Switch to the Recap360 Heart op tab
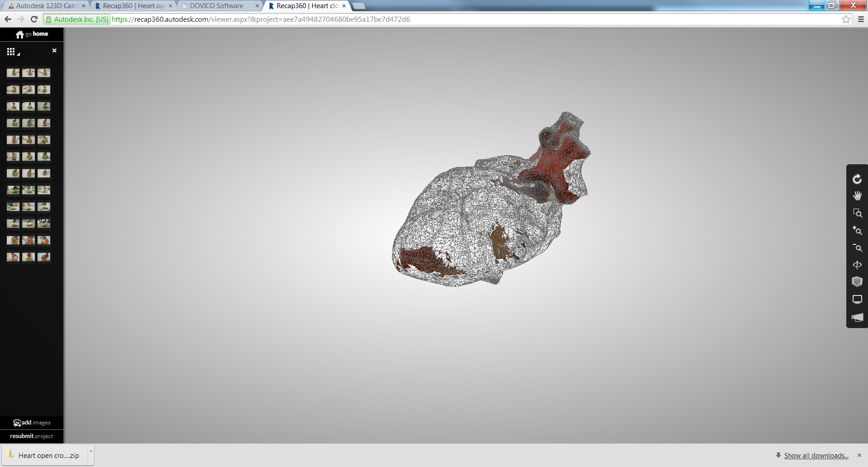 (x=134, y=6)
